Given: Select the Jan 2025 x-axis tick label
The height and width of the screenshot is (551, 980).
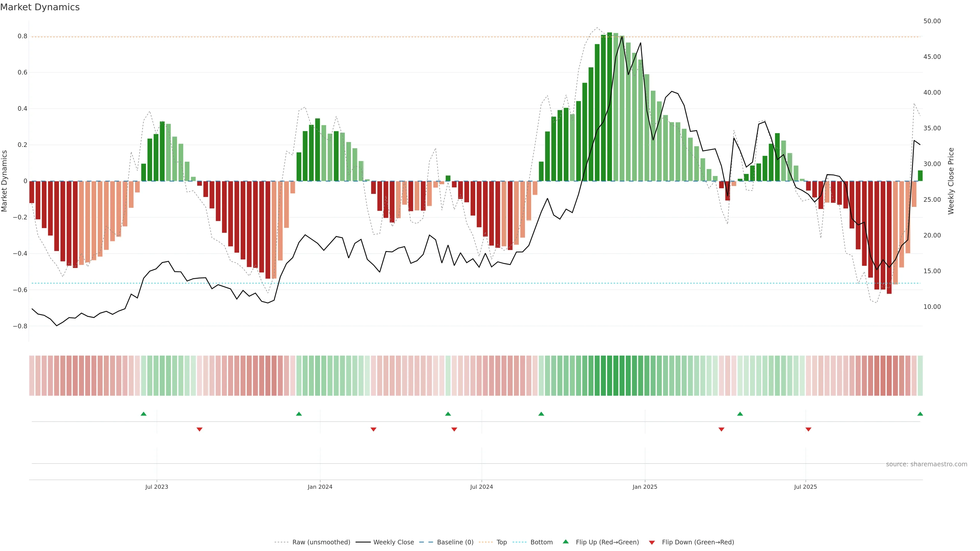Looking at the screenshot, I should (x=644, y=487).
